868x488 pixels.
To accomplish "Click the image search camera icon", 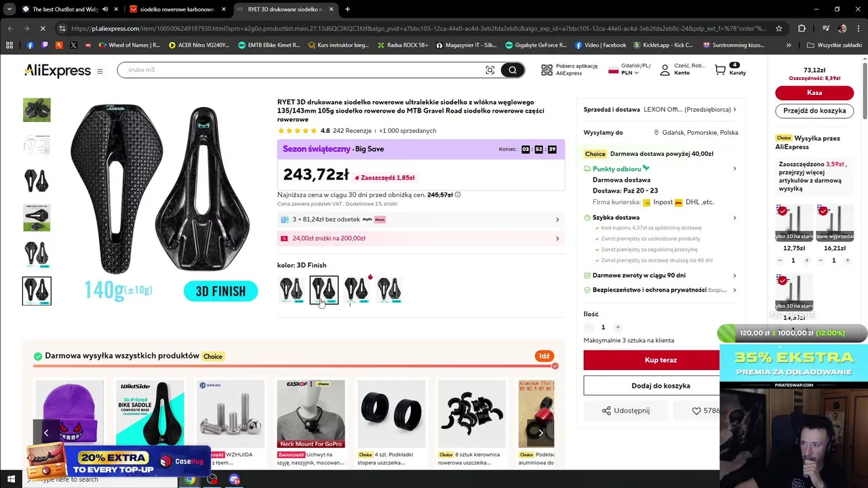I will [x=490, y=70].
